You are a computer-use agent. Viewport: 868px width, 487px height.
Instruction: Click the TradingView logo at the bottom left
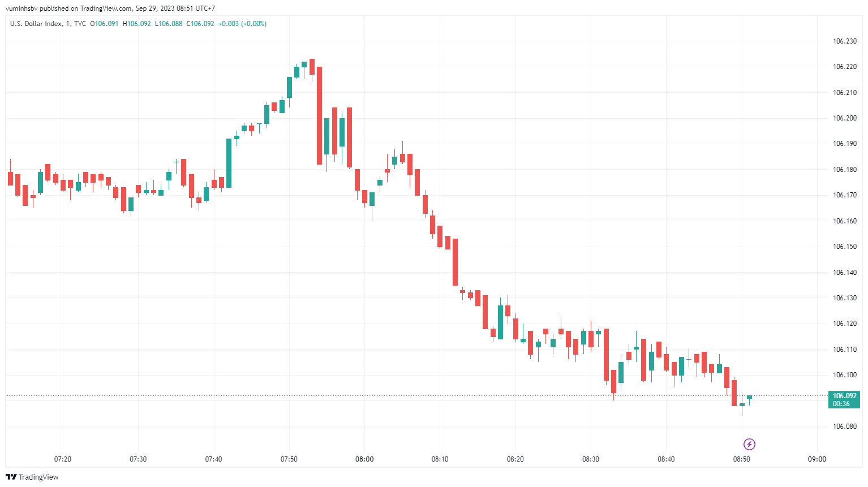coord(32,477)
